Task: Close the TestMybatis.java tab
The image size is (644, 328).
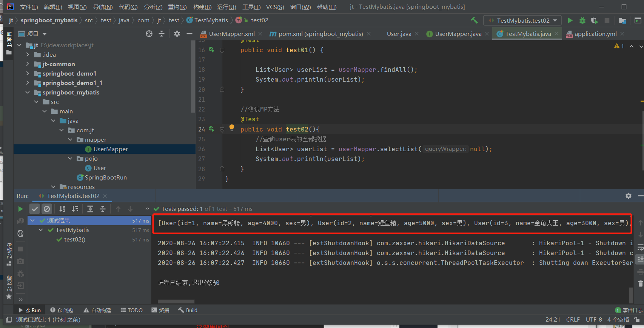Action: 556,34
